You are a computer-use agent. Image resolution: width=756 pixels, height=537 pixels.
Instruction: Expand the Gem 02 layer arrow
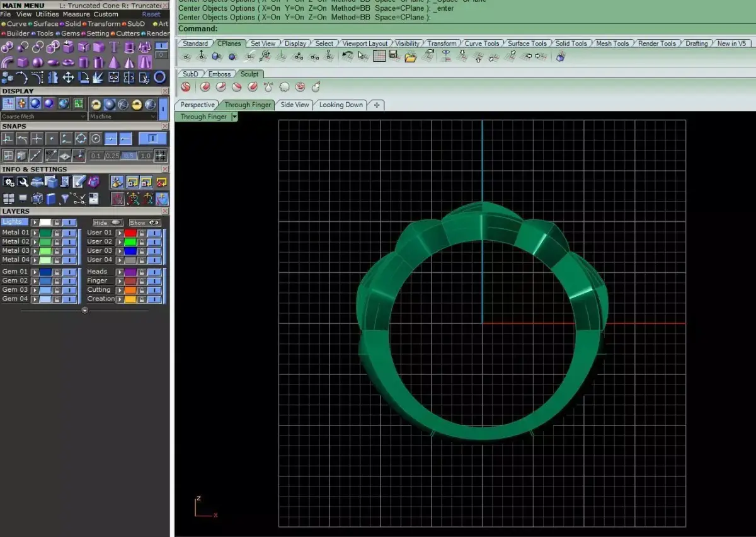tap(35, 280)
